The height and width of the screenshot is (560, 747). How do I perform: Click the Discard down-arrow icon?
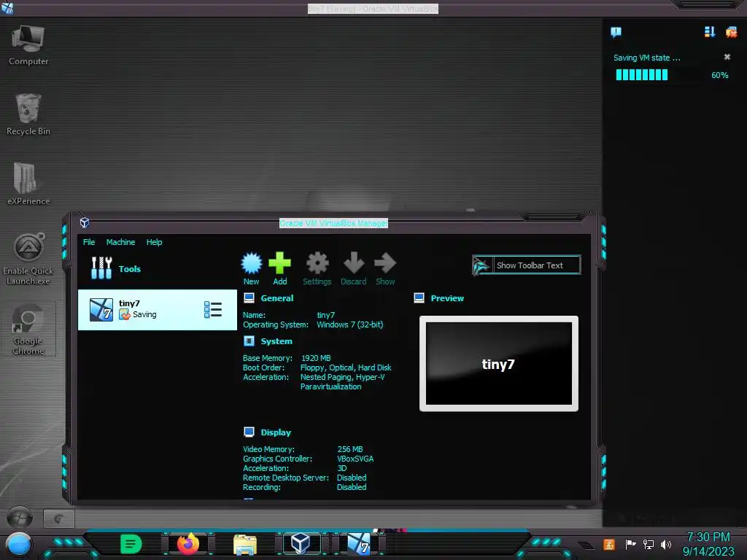(x=354, y=263)
